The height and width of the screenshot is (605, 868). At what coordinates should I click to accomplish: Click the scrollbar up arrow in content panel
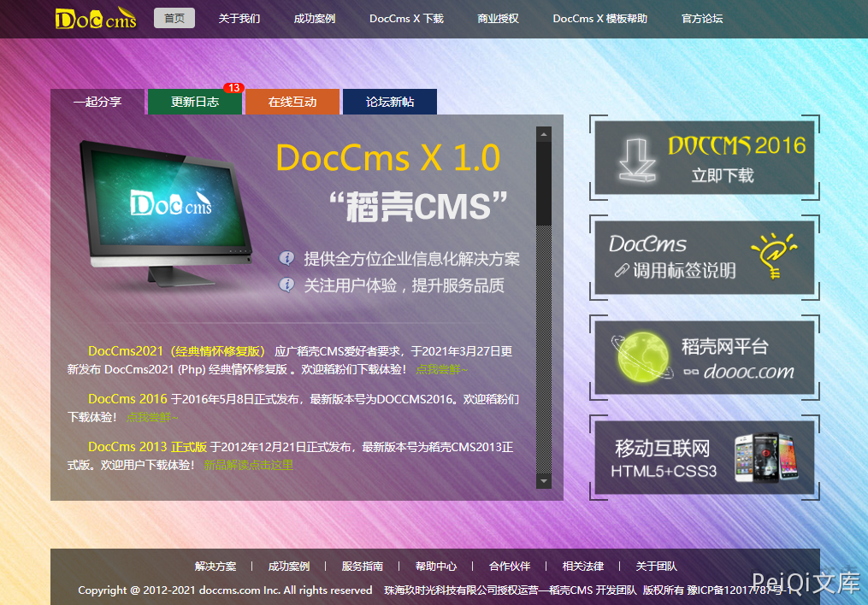coord(543,134)
